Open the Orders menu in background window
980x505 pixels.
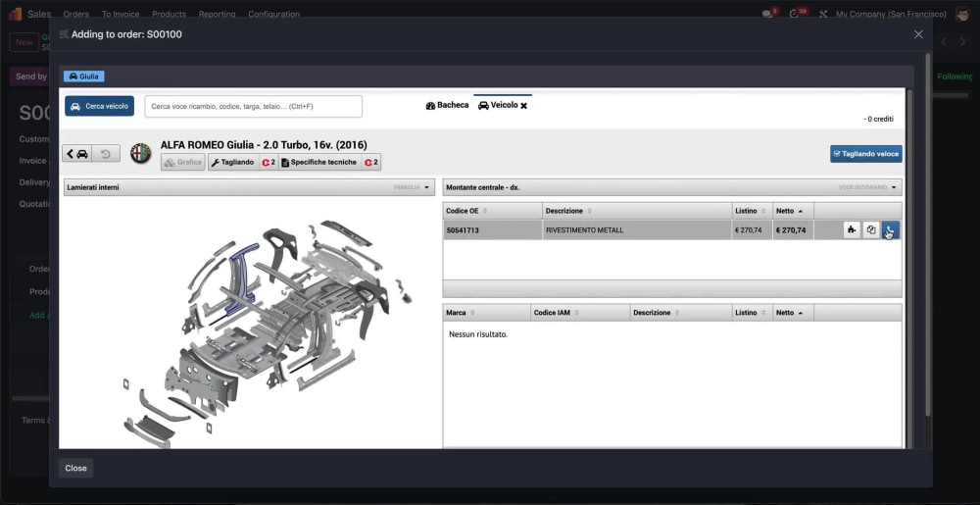click(x=76, y=14)
